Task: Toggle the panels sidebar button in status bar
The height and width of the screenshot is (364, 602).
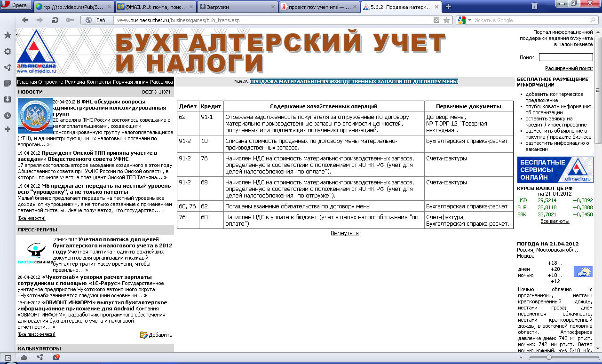Action: tap(8, 358)
